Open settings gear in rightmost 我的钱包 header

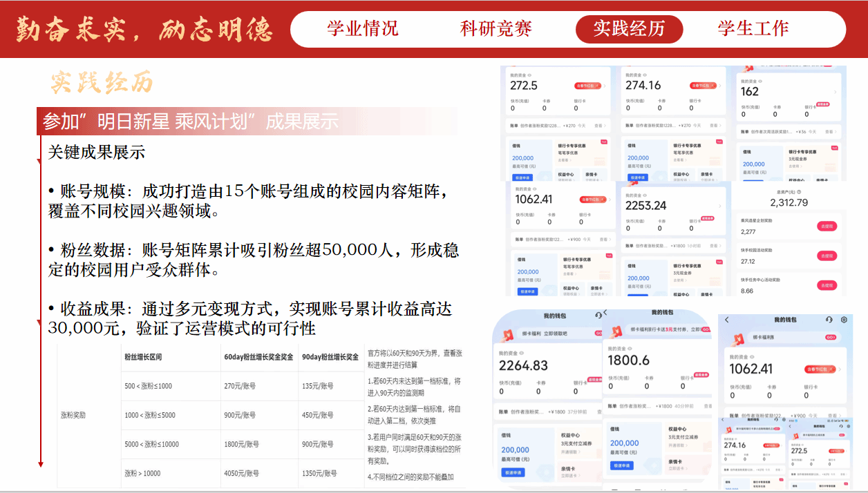(844, 320)
